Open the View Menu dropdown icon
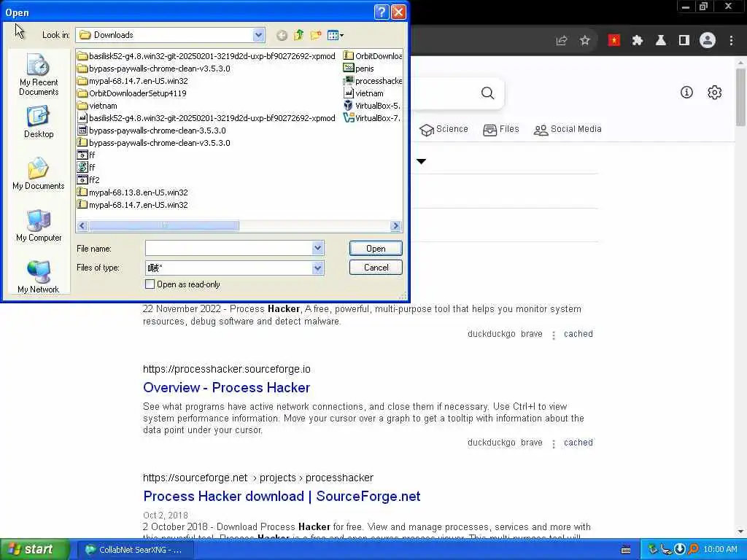Viewport: 747px width, 560px height. (x=336, y=35)
